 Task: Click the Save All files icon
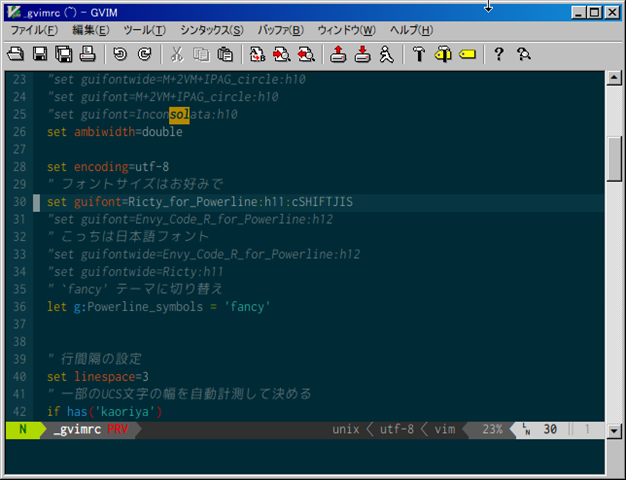(63, 54)
